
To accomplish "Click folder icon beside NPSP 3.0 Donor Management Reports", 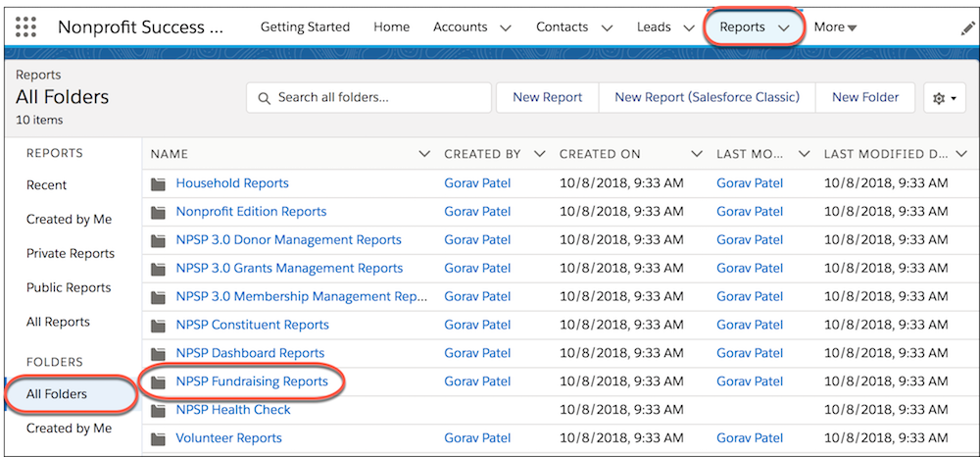I will (159, 240).
